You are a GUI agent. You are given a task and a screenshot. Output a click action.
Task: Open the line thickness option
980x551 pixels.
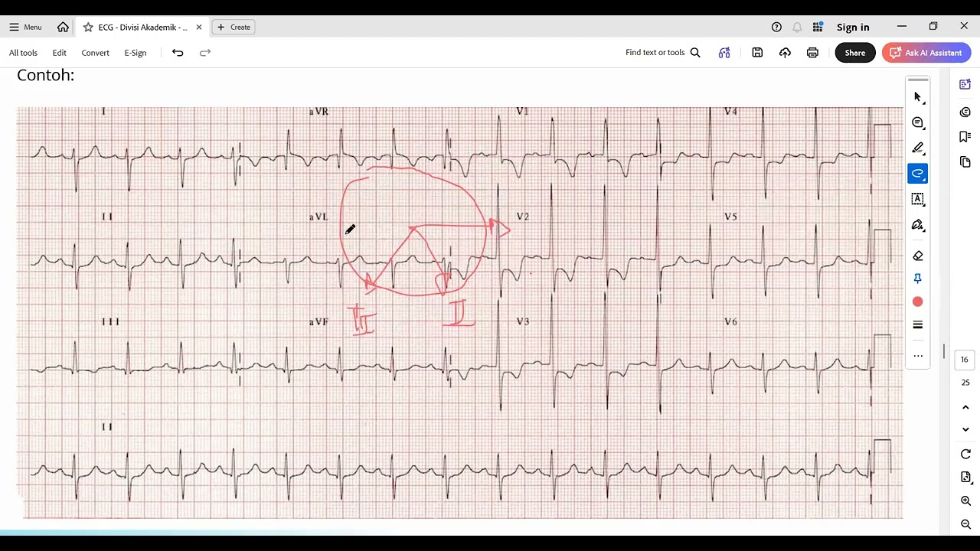918,325
